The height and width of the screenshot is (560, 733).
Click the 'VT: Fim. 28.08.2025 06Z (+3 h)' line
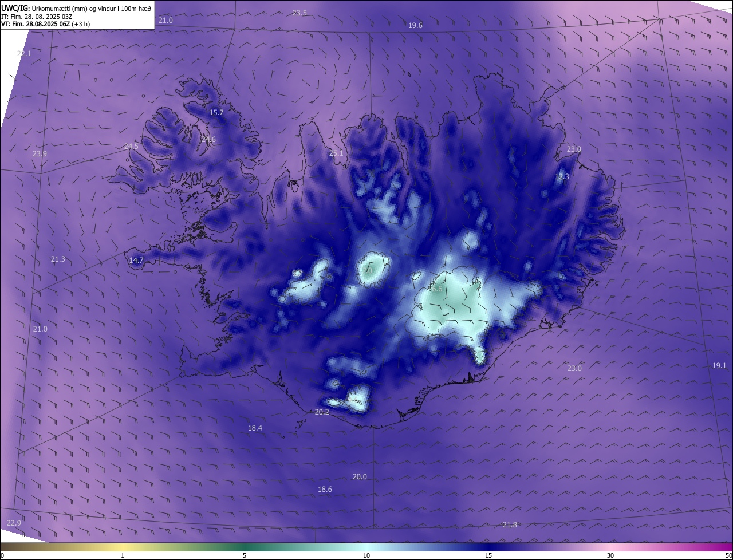pos(45,24)
